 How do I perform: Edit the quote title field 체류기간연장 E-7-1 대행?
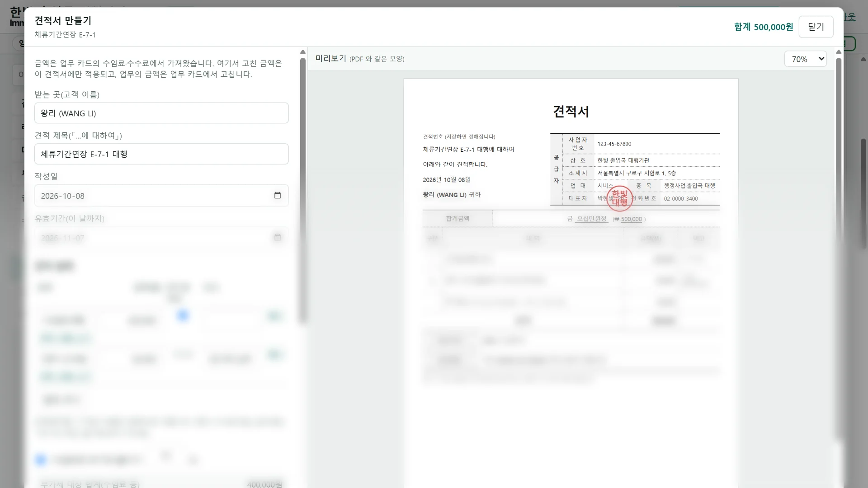(x=161, y=154)
